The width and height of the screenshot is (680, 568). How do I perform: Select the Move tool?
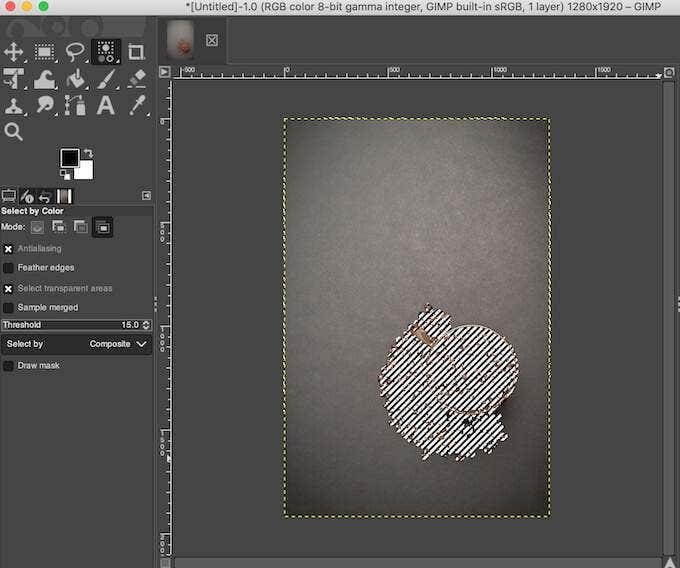14,51
